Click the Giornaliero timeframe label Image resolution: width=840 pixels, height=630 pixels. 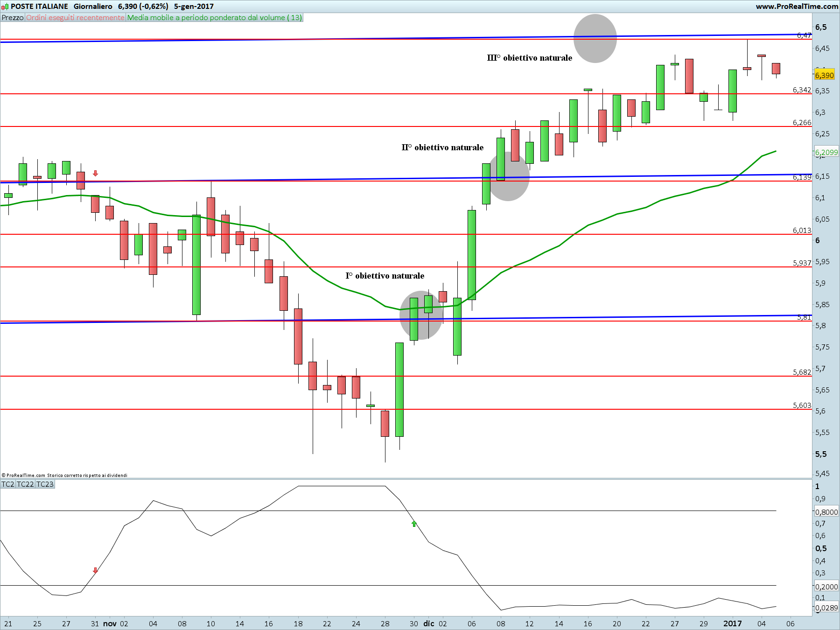pyautogui.click(x=93, y=7)
